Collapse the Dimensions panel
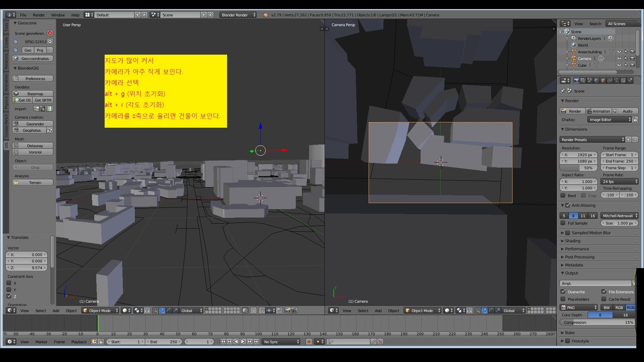This screenshot has height=362, width=644. click(x=576, y=129)
